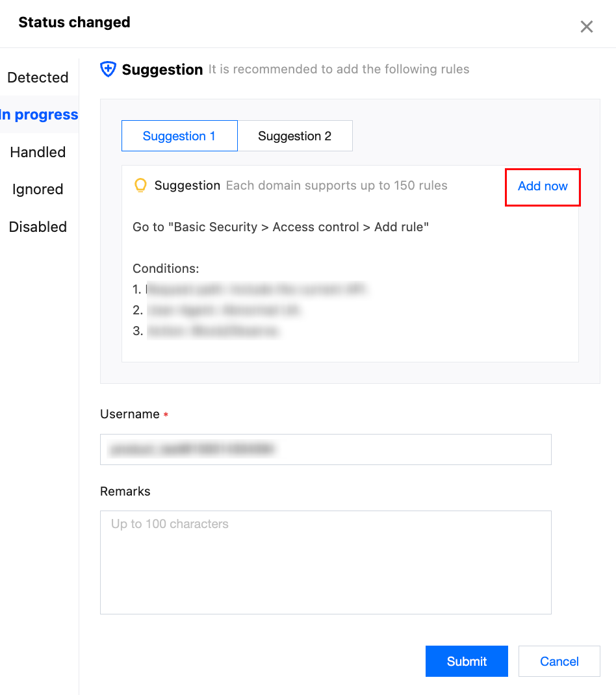Click the Status changed dialog title

coord(74,22)
